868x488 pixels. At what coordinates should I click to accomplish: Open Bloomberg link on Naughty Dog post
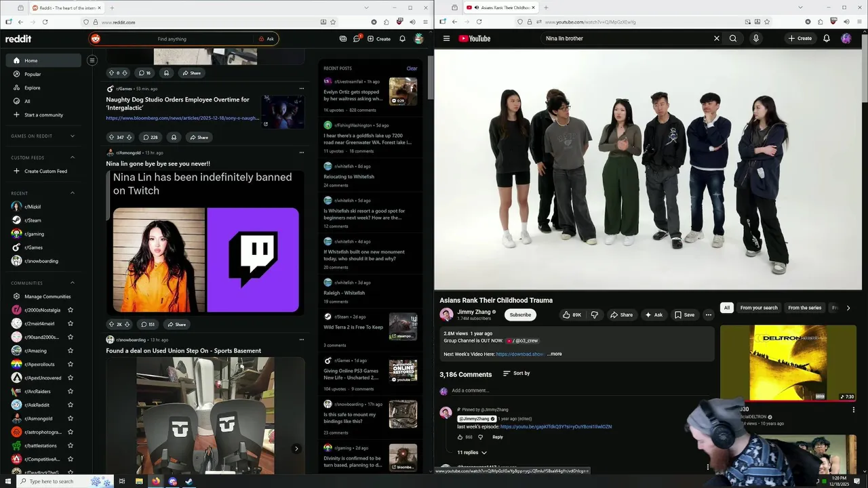(x=182, y=118)
